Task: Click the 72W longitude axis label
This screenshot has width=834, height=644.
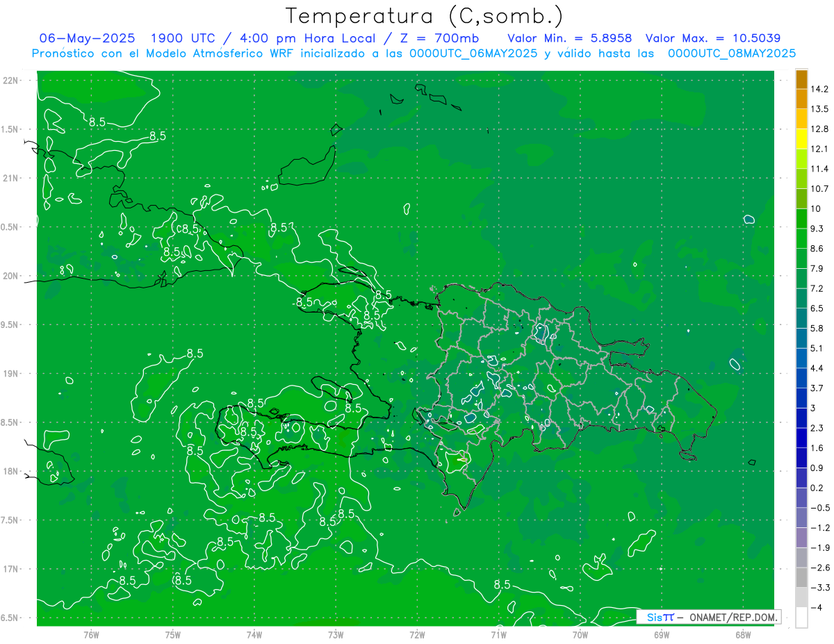Action: pos(417,635)
